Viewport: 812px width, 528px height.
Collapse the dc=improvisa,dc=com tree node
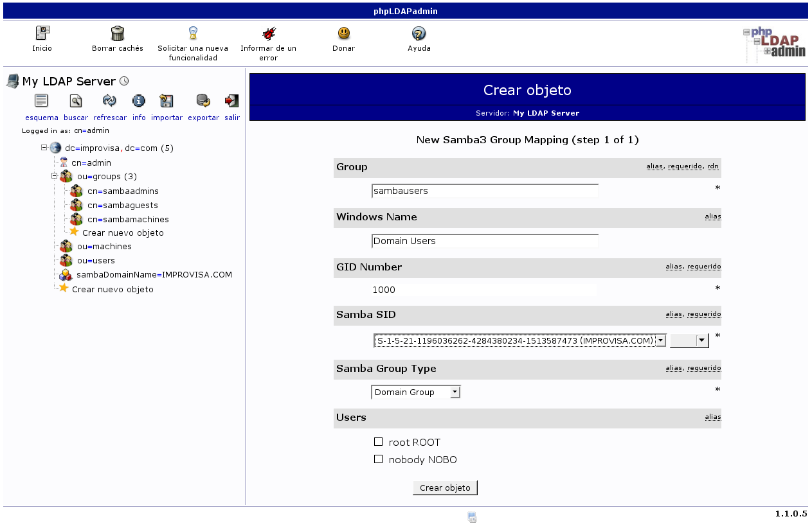[44, 147]
